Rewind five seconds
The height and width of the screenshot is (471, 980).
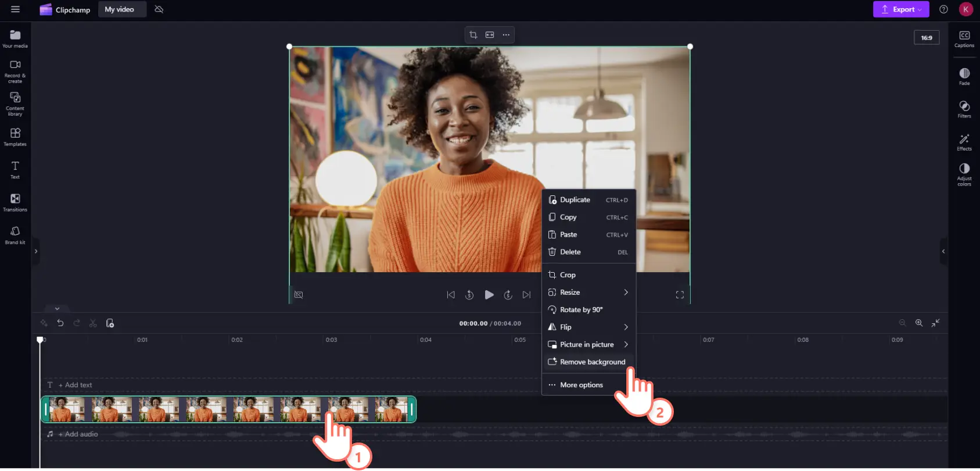(x=469, y=295)
